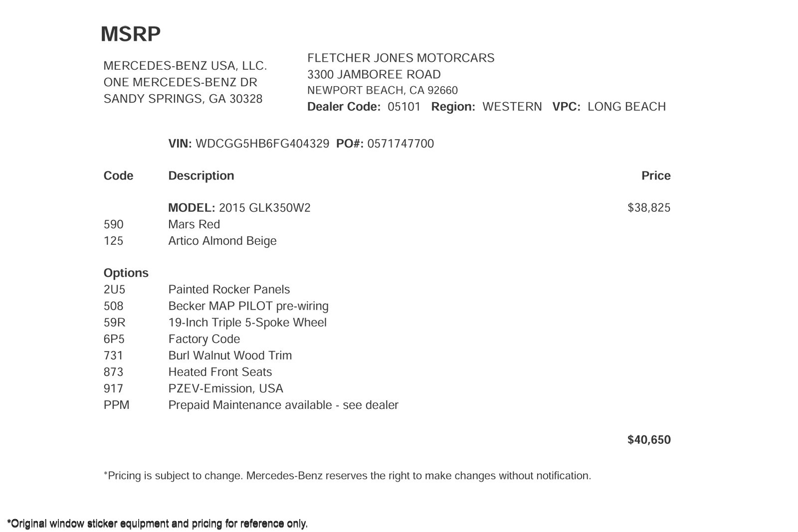Click the 19-Inch Triple 5-Spoke Wheel option
Image resolution: width=798 pixels, height=532 pixels.
(x=247, y=323)
